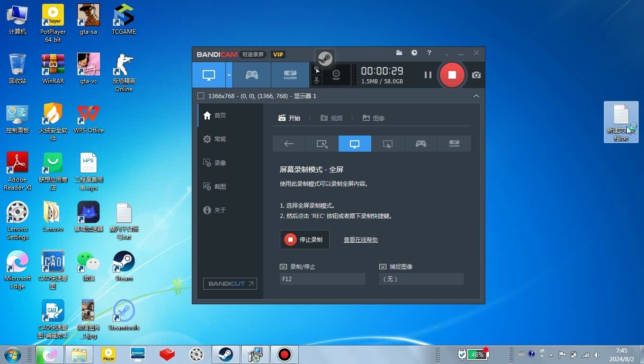Screen dimensions: 644x364
Task: Switch to the 开始 tab
Action: [289, 118]
